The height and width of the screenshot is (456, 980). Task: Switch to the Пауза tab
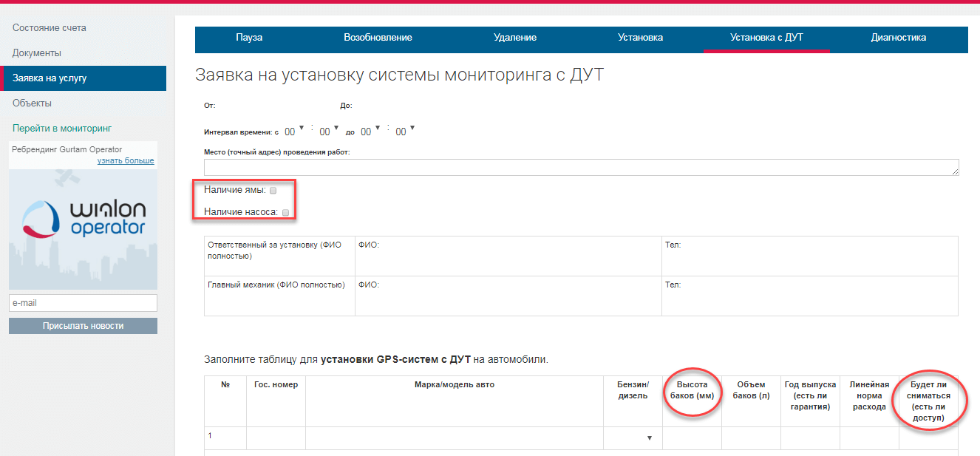249,38
